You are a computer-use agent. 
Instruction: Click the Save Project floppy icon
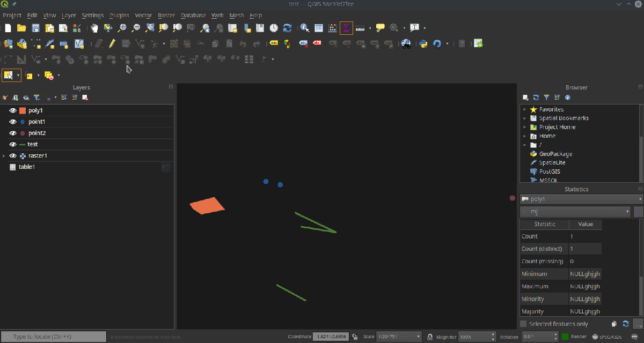35,28
